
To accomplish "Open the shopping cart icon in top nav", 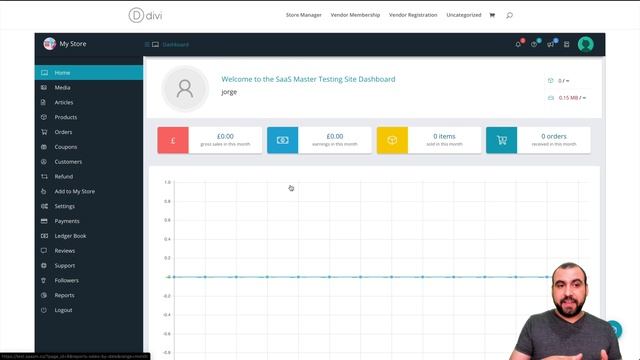I will click(x=492, y=15).
